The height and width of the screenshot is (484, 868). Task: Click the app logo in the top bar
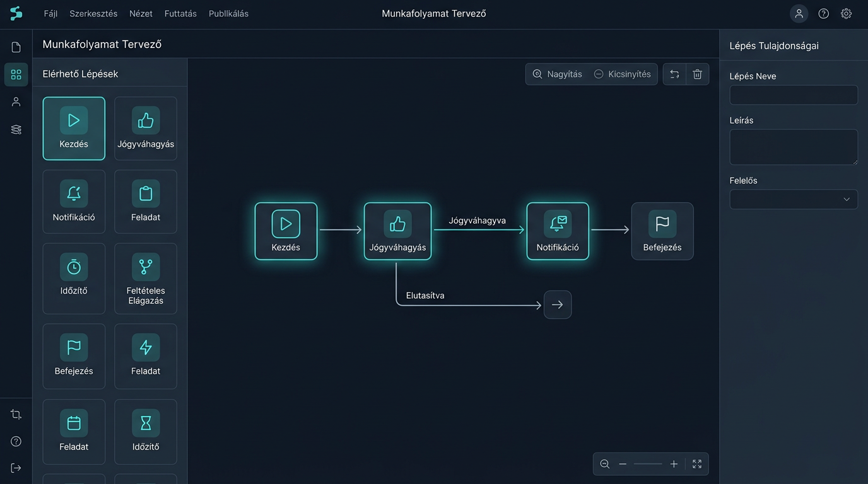(x=16, y=13)
